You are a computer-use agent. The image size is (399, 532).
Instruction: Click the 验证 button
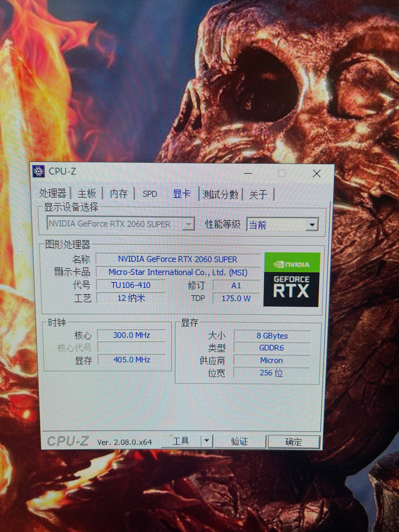(239, 441)
